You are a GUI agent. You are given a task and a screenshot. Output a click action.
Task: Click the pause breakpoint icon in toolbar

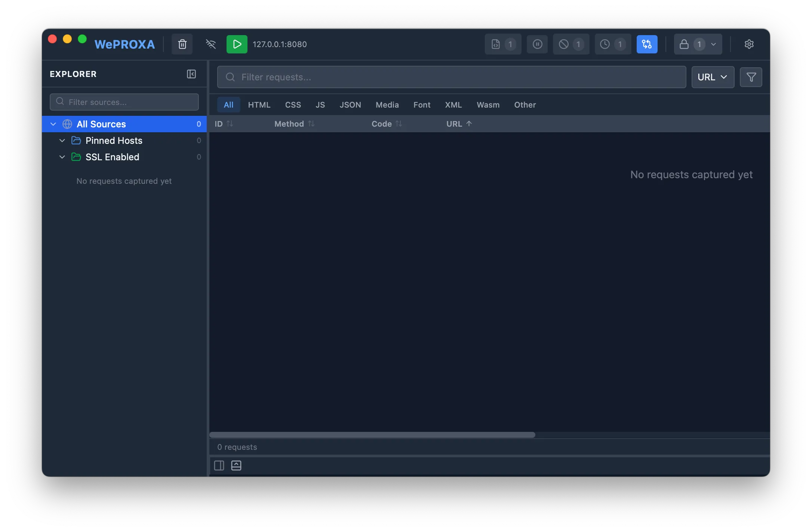(x=537, y=44)
